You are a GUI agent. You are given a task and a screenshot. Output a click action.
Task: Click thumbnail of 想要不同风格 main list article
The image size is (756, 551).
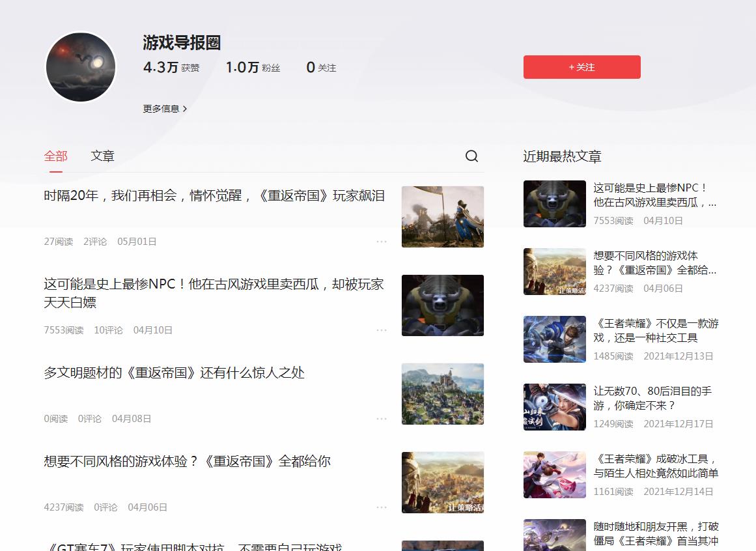[443, 483]
